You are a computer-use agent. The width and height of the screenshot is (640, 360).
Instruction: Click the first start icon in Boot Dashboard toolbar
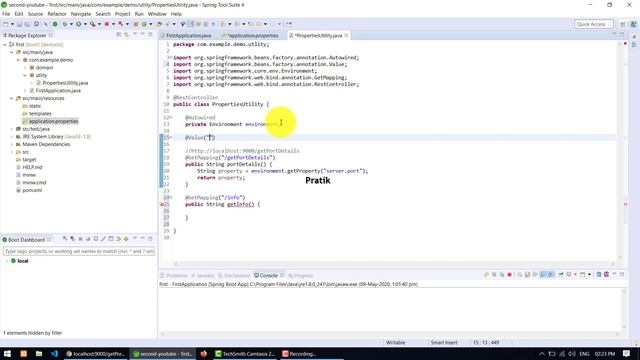[x=64, y=239]
